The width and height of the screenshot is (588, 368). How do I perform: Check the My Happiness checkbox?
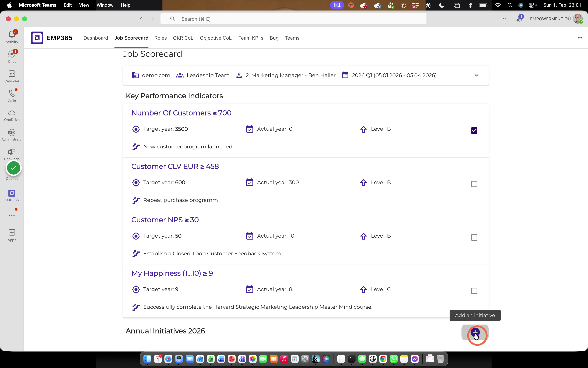pos(474,291)
